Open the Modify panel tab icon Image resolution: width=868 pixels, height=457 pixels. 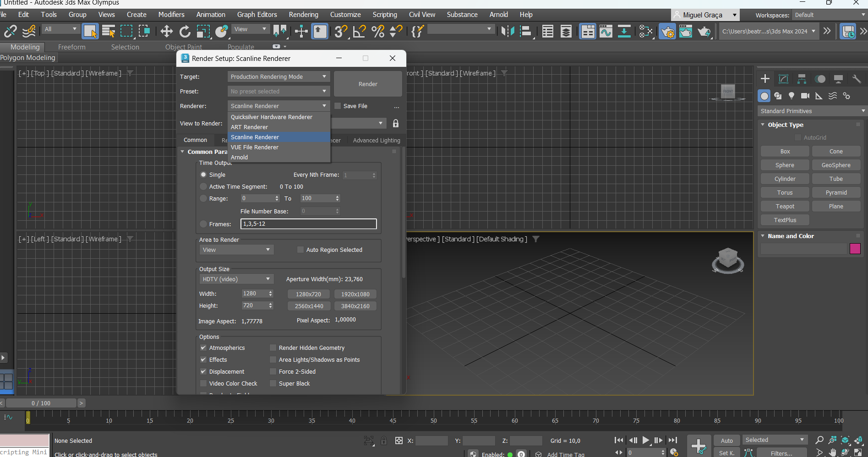783,79
